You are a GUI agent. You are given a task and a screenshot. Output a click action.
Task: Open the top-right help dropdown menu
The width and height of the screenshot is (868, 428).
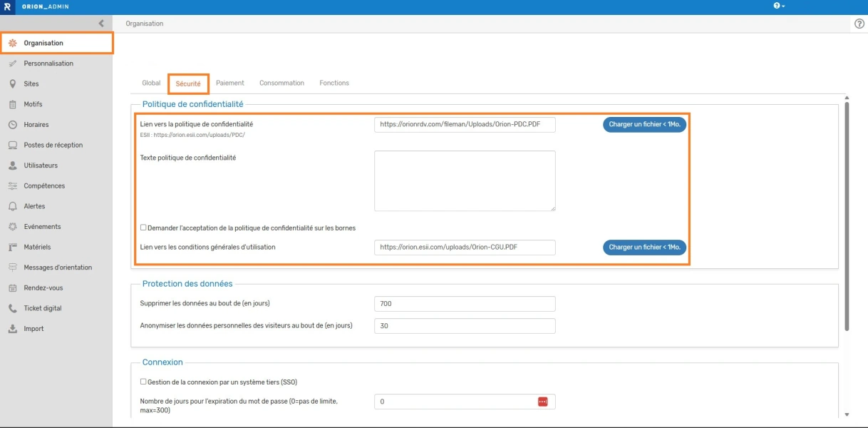pyautogui.click(x=779, y=6)
